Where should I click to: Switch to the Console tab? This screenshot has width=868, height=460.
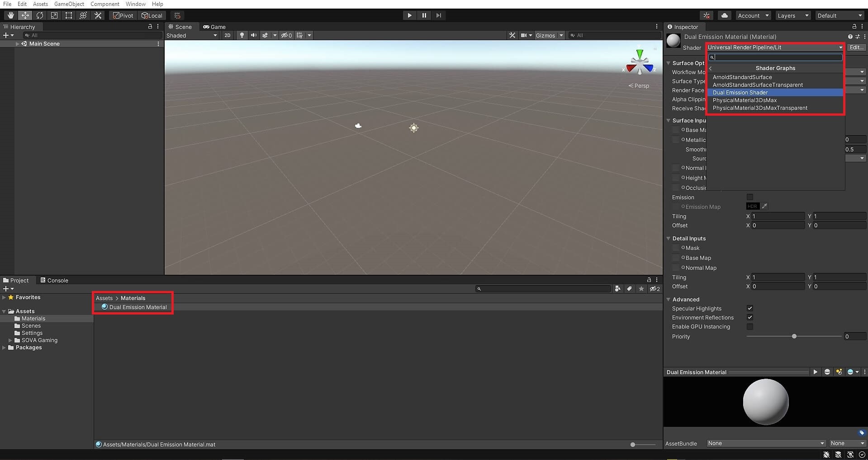click(x=54, y=280)
